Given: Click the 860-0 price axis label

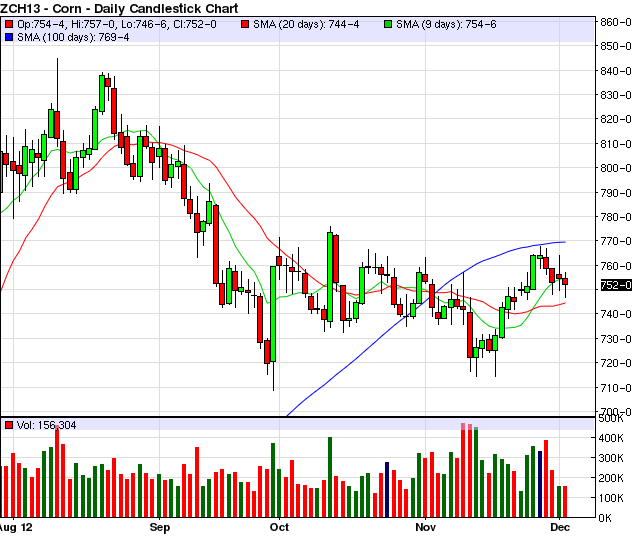Looking at the screenshot, I should coord(616,22).
